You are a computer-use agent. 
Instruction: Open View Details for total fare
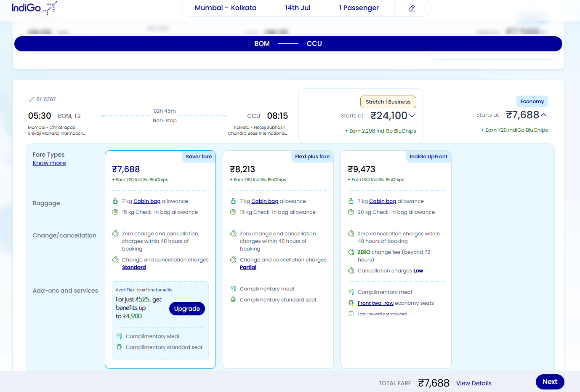[474, 383]
